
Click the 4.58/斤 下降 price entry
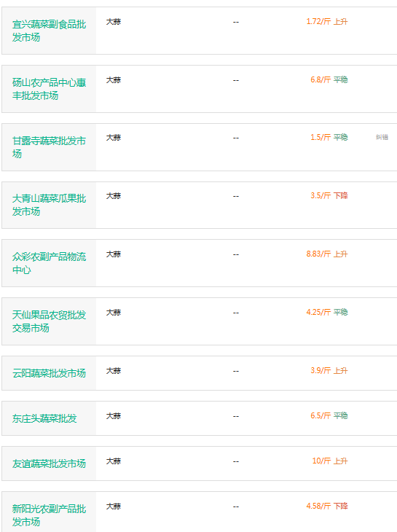click(x=327, y=506)
